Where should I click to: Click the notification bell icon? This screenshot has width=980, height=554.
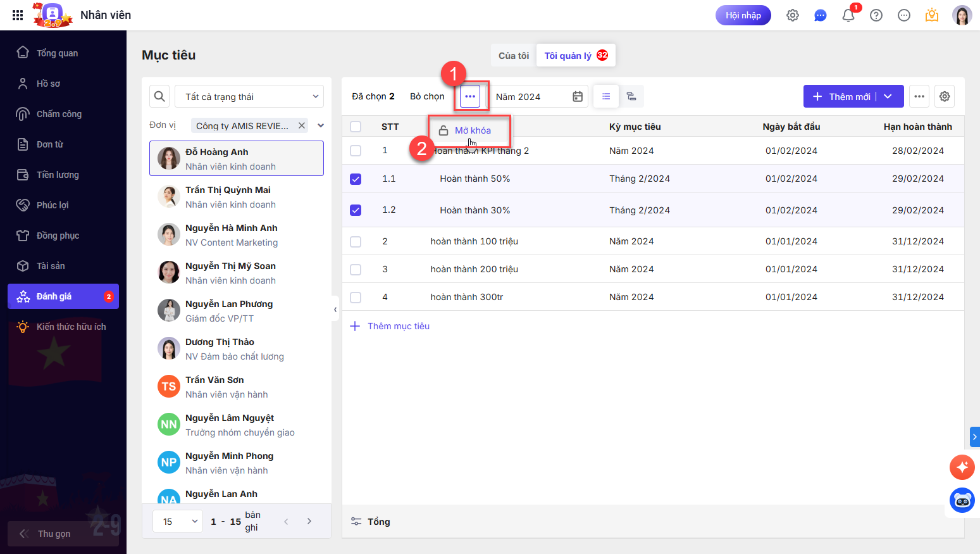(848, 16)
